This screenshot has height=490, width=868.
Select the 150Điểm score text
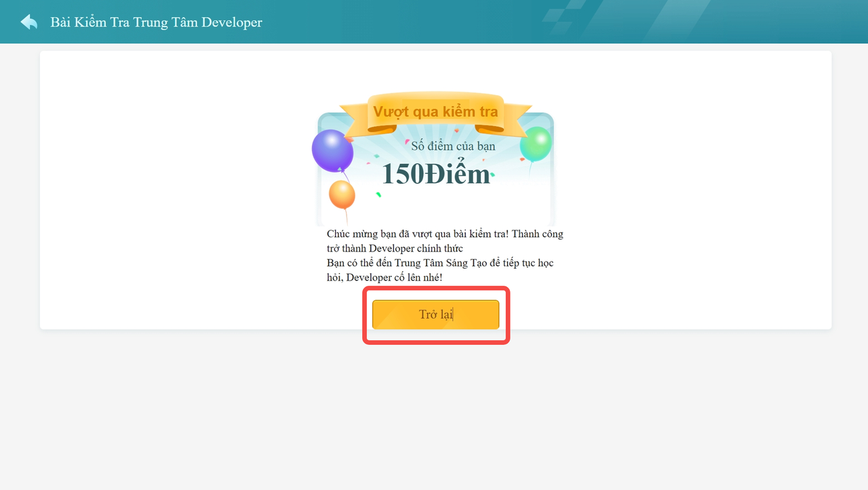point(435,174)
